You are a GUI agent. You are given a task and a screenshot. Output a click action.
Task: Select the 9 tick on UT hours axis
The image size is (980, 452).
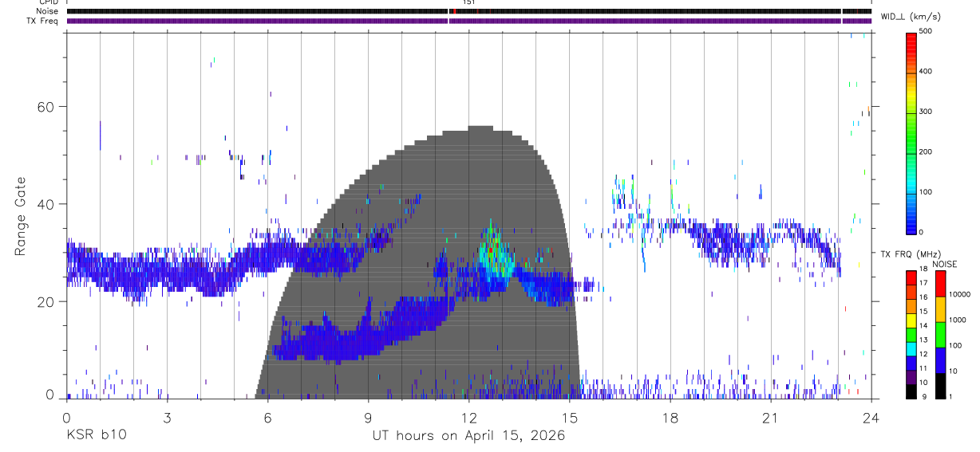coord(368,418)
